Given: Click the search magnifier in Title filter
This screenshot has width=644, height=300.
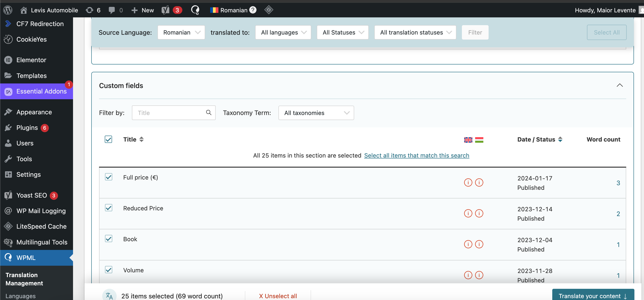Looking at the screenshot, I should coord(209,113).
